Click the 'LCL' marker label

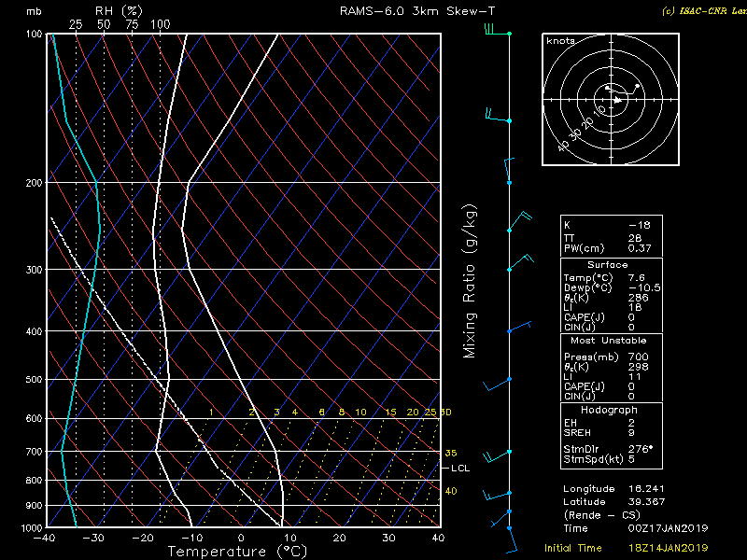[460, 469]
